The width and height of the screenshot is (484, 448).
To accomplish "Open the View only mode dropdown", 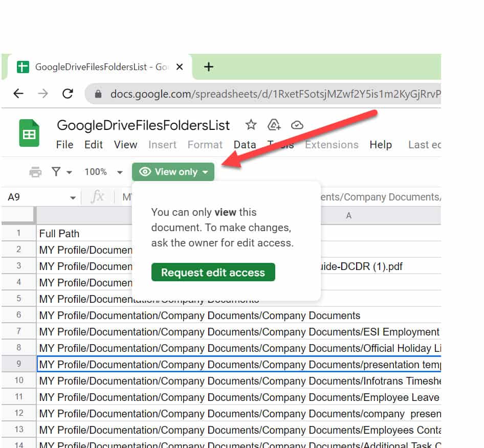I will [x=173, y=172].
